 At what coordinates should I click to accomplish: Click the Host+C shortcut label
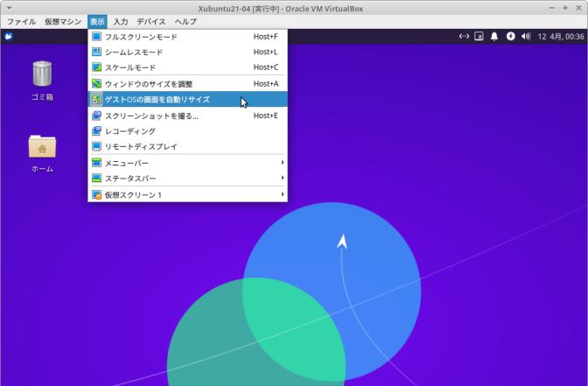(x=266, y=67)
